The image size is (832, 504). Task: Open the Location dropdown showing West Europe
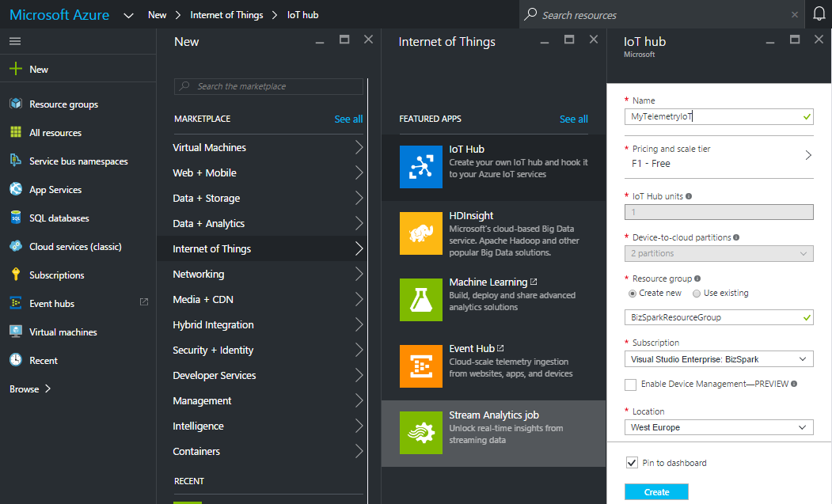(x=718, y=427)
